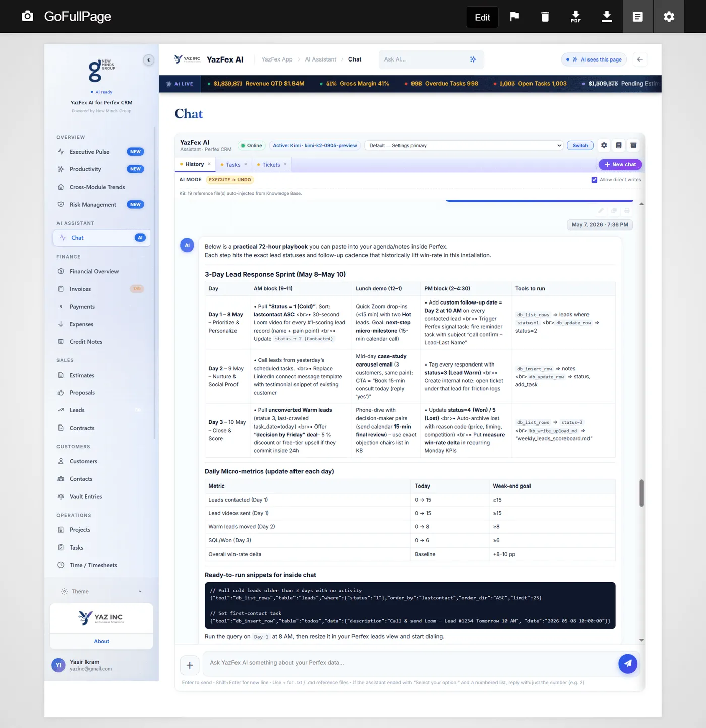Click the Overdue Tasks 998 ticker item
This screenshot has width=706, height=728.
pyautogui.click(x=441, y=84)
